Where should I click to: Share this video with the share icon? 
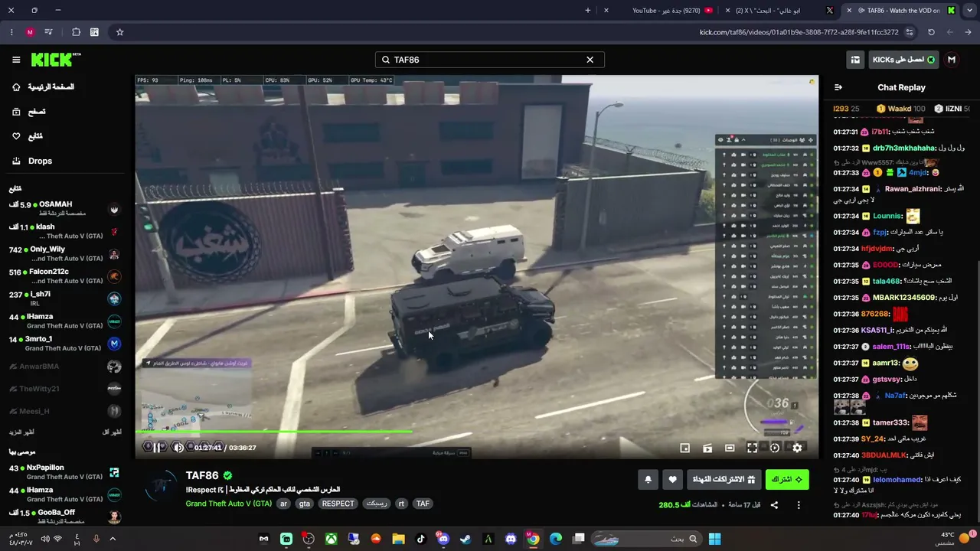774,505
